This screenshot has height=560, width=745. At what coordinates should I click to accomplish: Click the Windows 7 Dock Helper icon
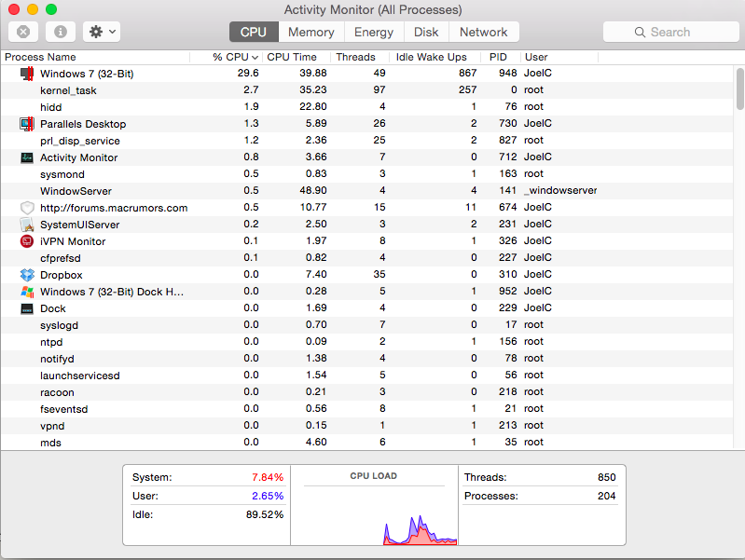[x=27, y=292]
